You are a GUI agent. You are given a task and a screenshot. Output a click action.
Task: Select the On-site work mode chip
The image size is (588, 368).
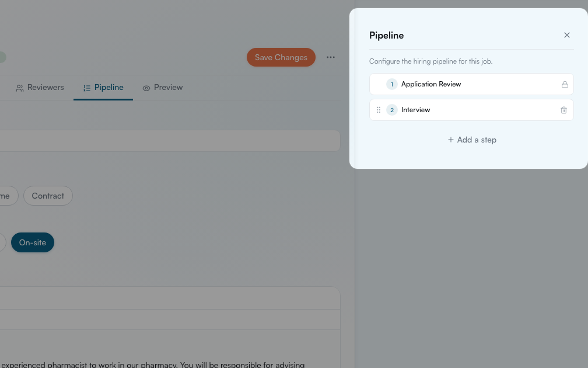[x=33, y=242]
